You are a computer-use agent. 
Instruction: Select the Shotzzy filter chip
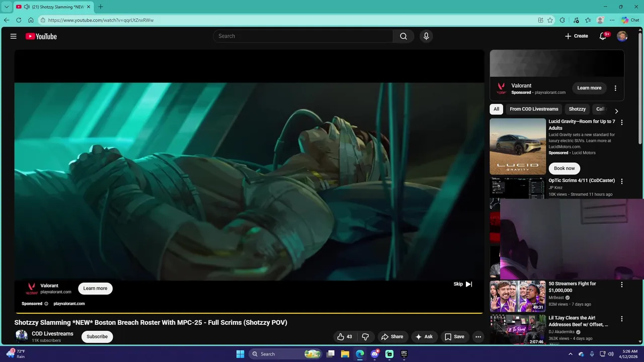click(577, 109)
